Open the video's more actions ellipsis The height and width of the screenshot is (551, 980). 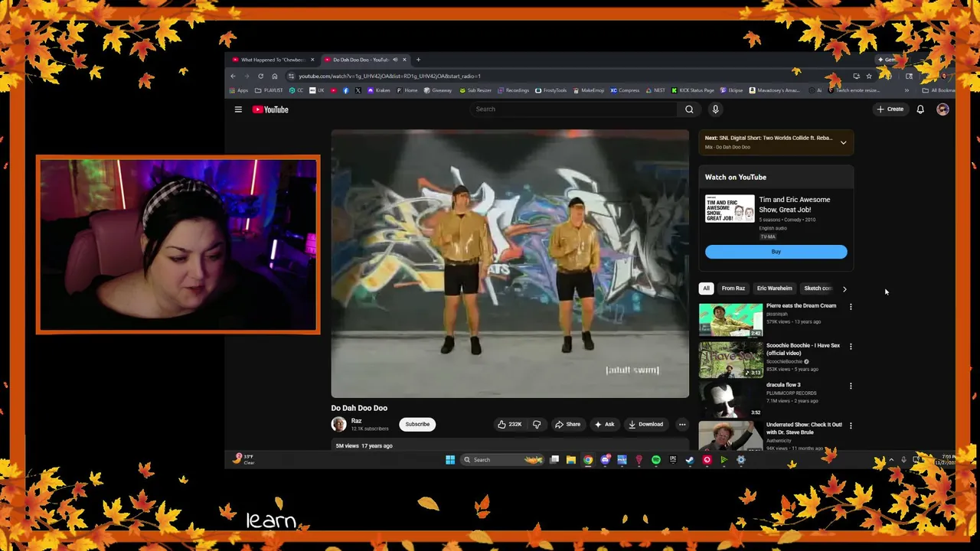(682, 424)
